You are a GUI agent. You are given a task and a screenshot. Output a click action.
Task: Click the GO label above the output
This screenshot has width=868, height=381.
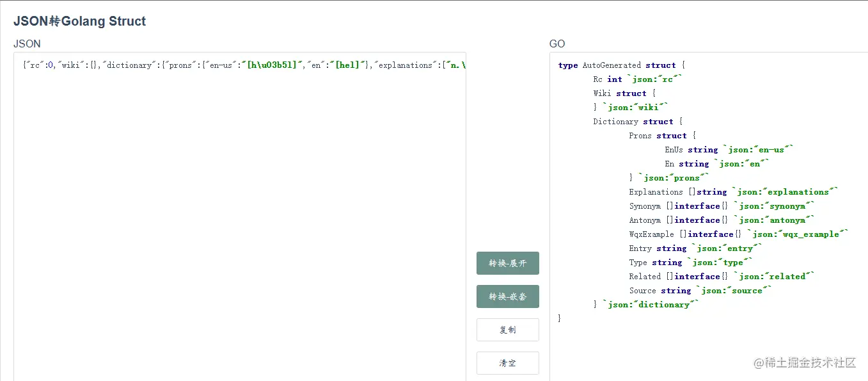(x=557, y=44)
